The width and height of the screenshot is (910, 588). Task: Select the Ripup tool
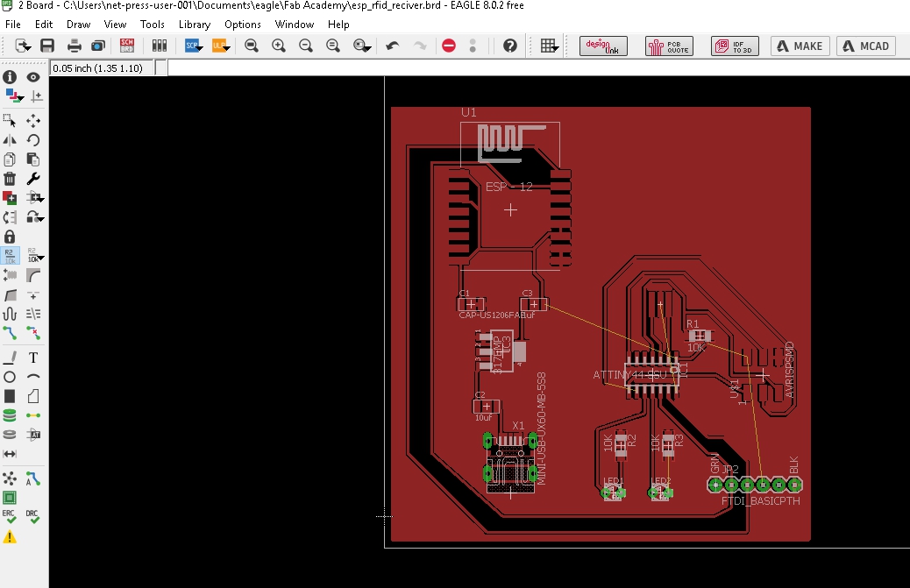[x=33, y=333]
